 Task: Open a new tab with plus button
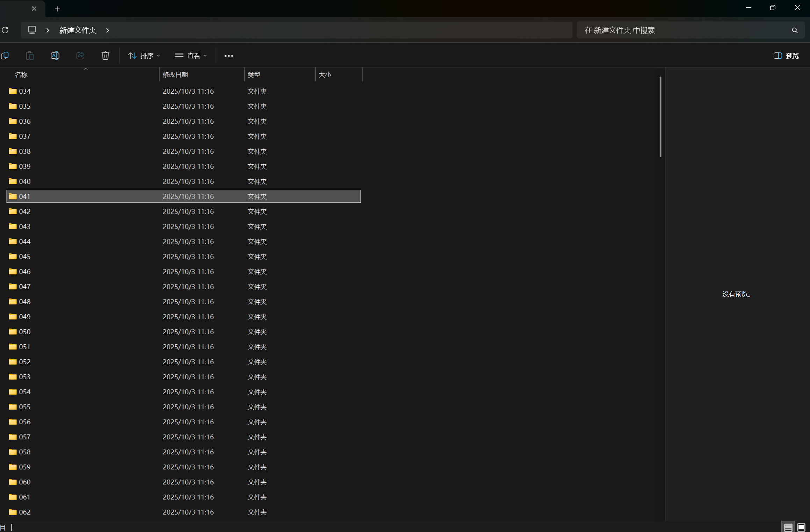click(x=57, y=9)
